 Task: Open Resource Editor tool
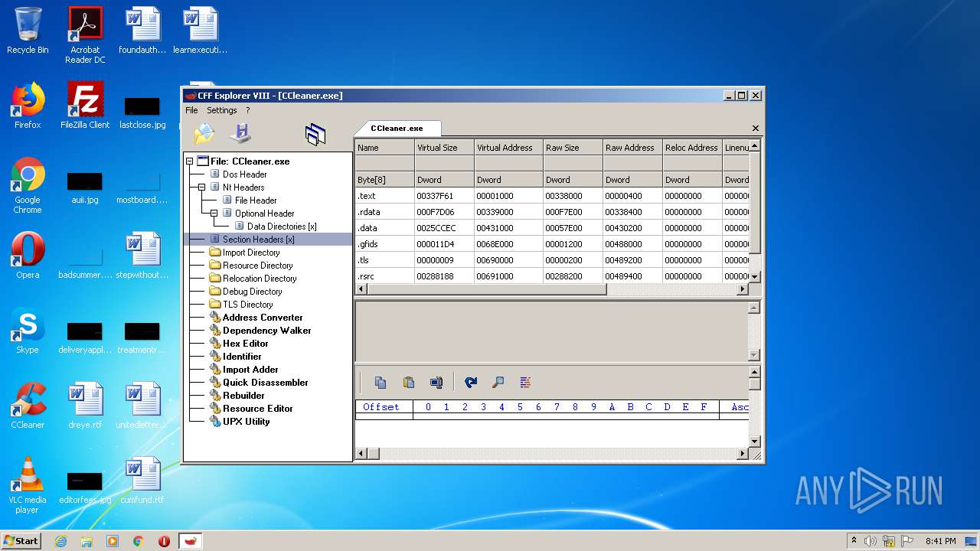(x=257, y=409)
